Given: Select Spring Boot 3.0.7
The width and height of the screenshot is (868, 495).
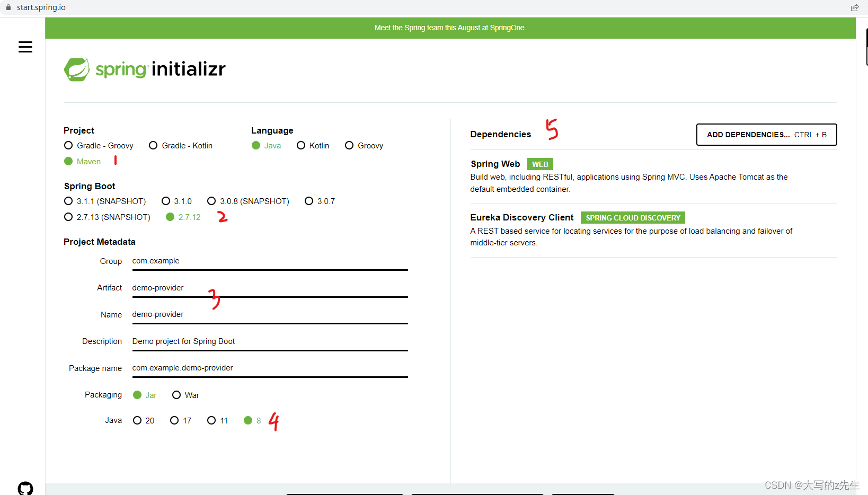Looking at the screenshot, I should coord(320,201).
